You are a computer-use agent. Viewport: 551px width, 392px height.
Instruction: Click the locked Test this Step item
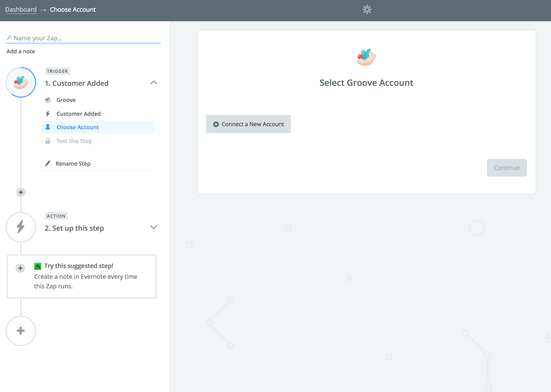pyautogui.click(x=74, y=141)
